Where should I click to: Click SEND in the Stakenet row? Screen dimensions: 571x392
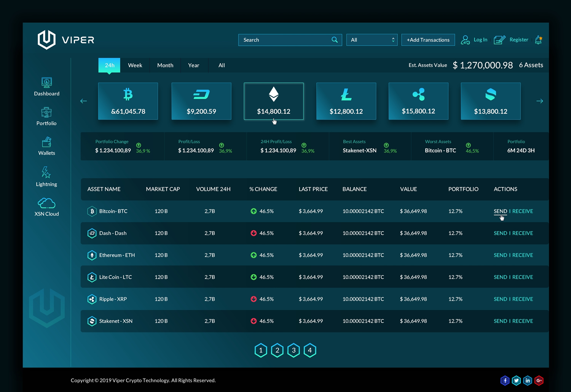click(x=500, y=321)
